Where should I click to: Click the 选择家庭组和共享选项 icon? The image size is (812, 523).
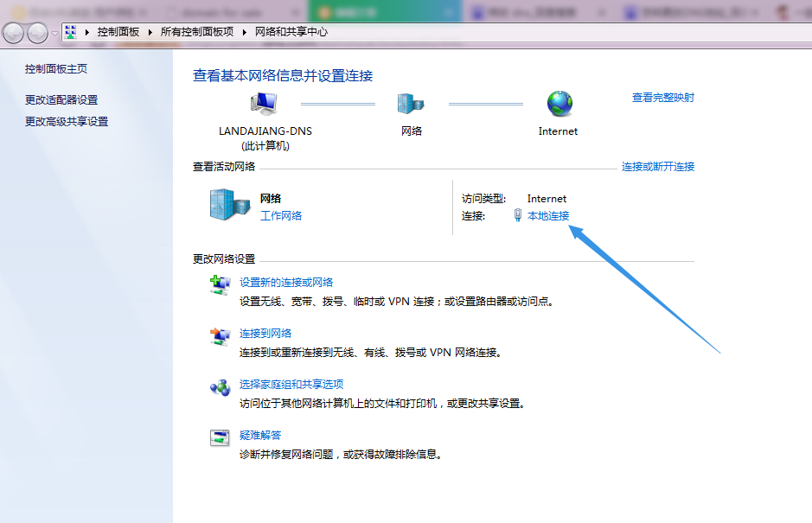pos(220,388)
